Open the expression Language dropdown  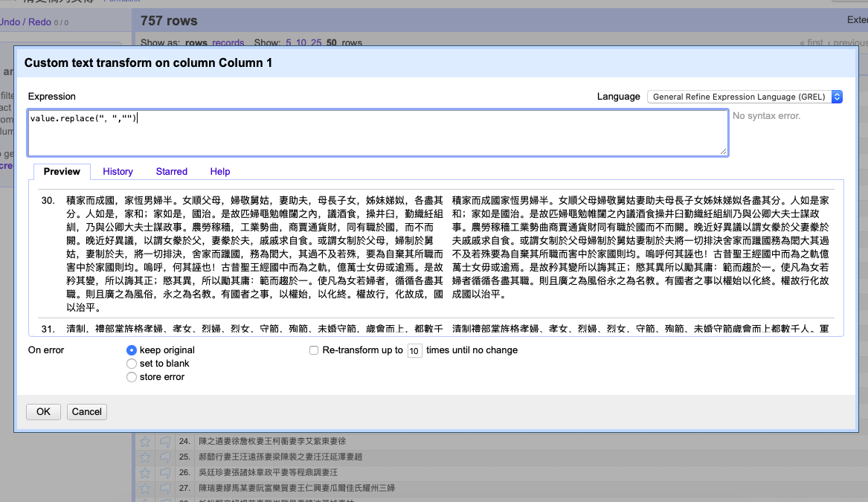(x=745, y=97)
